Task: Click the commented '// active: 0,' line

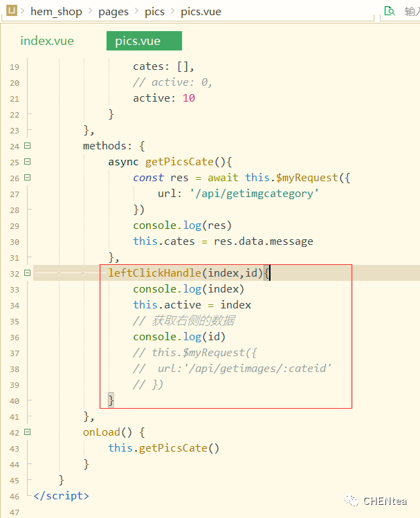Action: pos(172,82)
